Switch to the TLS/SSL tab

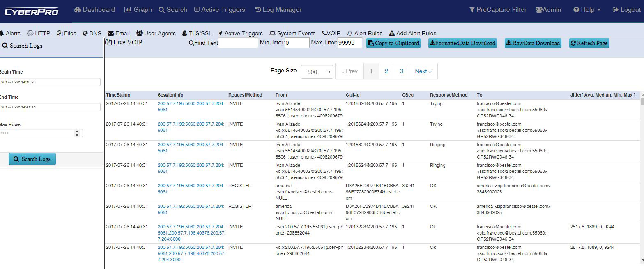click(x=197, y=33)
